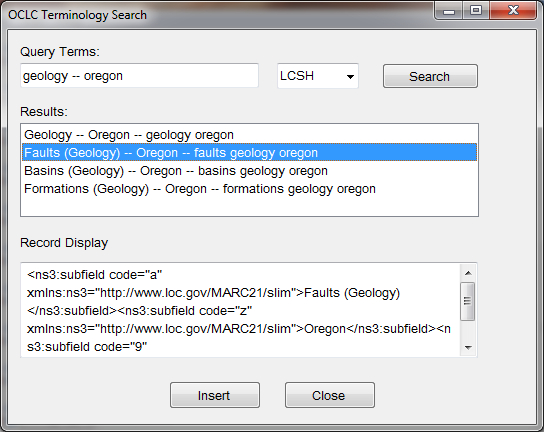Click empty space in Results list

pos(249,207)
